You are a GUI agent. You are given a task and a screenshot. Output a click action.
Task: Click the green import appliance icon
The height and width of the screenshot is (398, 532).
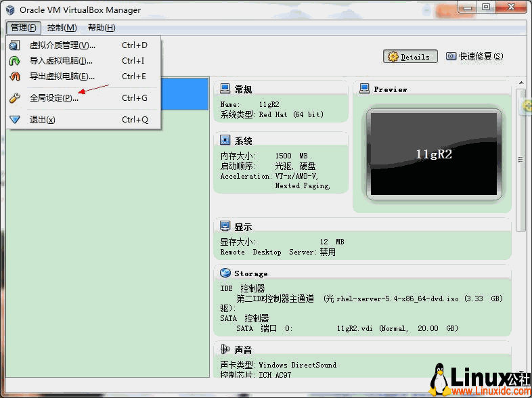click(15, 61)
